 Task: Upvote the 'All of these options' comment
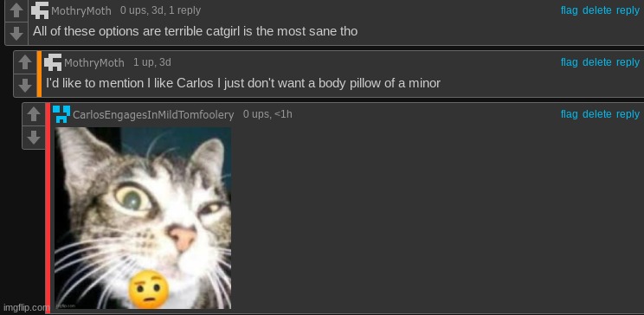(x=16, y=10)
